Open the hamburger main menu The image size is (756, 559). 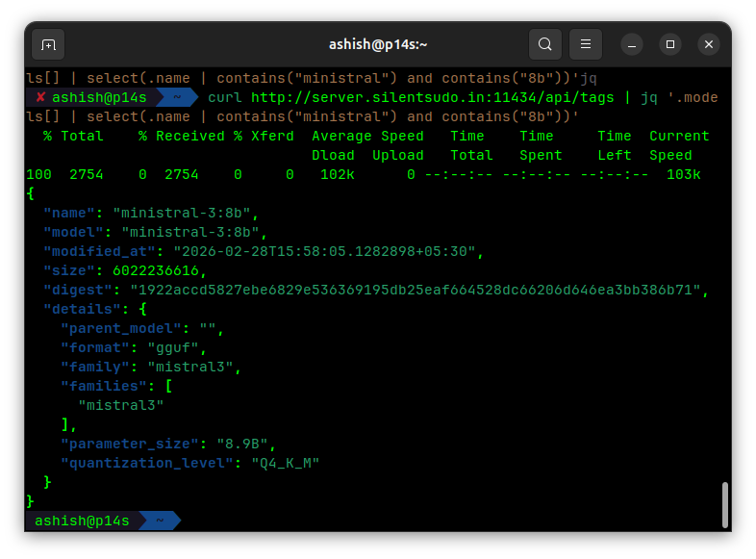(586, 44)
